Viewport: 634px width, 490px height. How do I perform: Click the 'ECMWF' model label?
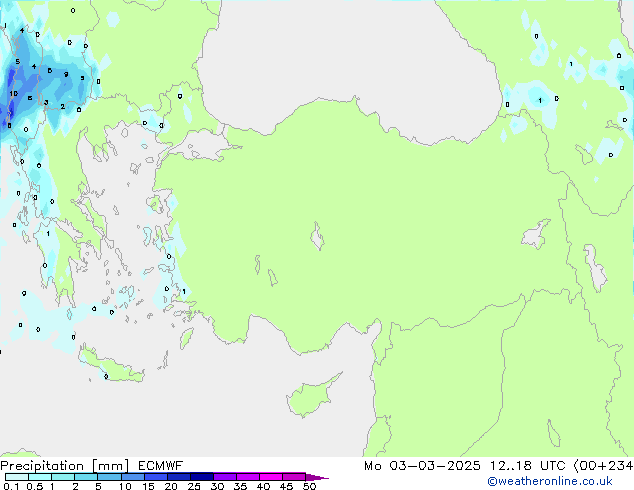click(161, 466)
